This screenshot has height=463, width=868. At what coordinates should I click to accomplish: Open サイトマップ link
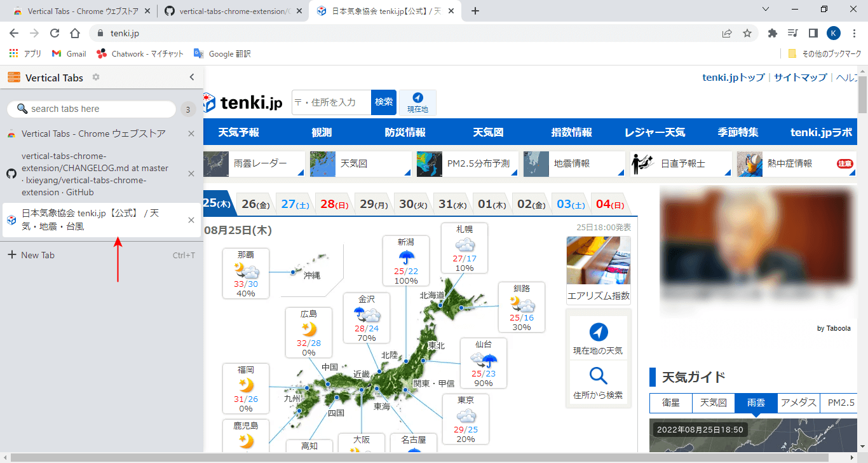[801, 77]
